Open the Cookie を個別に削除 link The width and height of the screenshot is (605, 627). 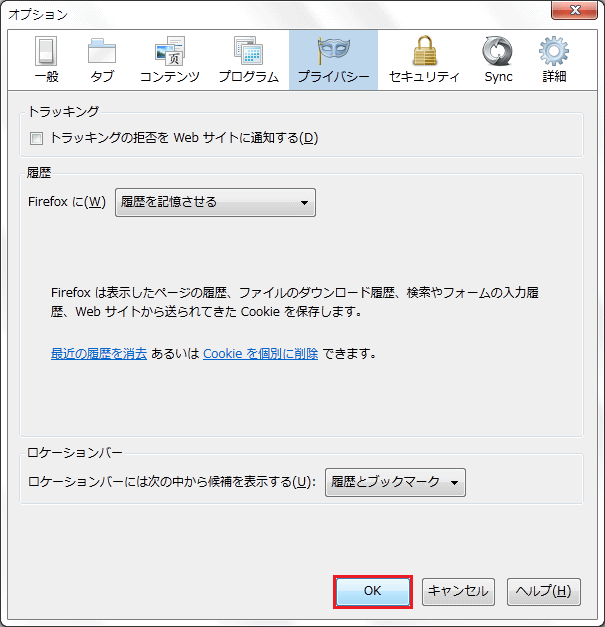[260, 354]
